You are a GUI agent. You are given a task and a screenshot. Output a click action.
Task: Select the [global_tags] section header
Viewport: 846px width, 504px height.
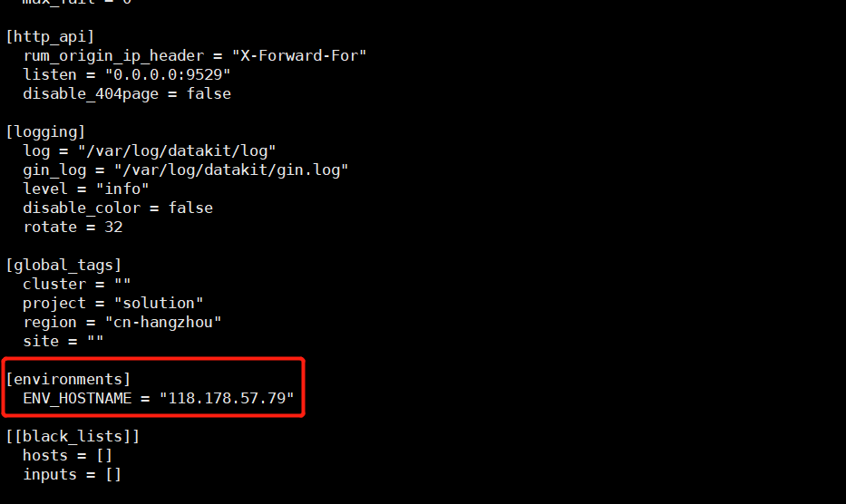tap(63, 265)
